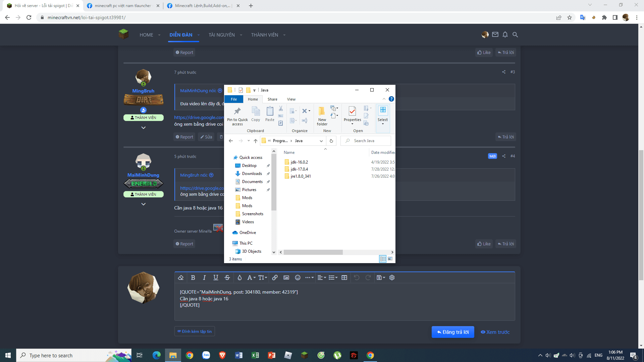Click the insert image icon
The width and height of the screenshot is (644, 362).
tap(286, 278)
